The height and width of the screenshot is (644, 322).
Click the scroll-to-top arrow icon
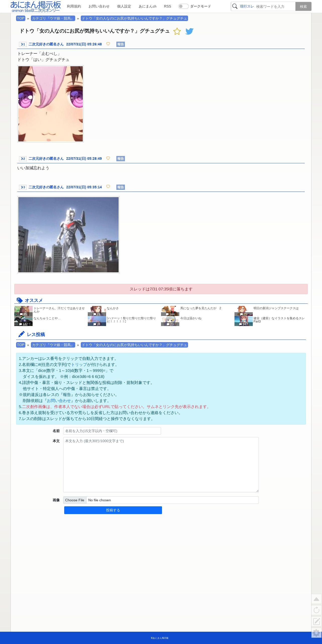click(316, 599)
